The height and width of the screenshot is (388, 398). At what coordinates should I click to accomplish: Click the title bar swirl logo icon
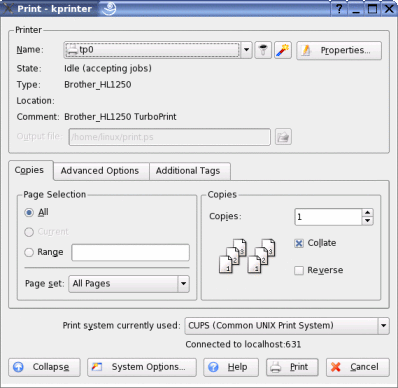click(x=109, y=8)
